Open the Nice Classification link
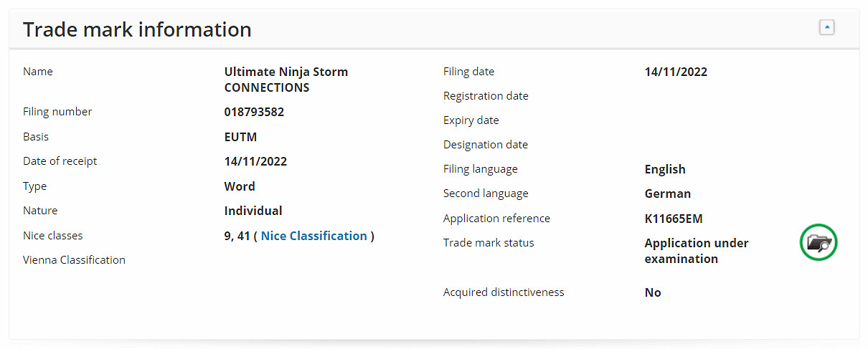868x349 pixels. tap(313, 236)
